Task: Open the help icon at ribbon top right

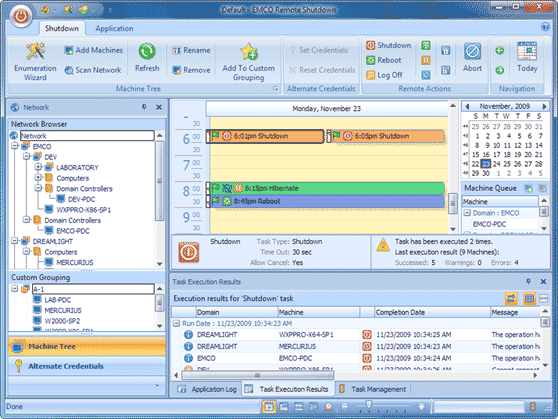Action: 545,27
